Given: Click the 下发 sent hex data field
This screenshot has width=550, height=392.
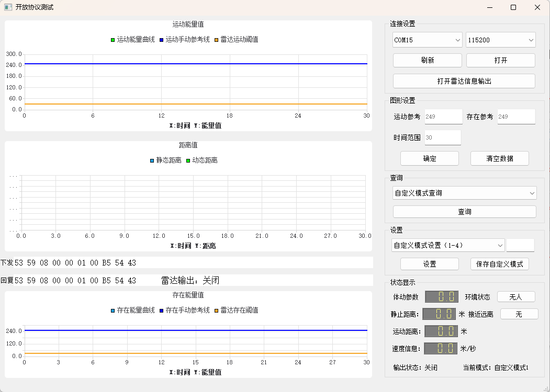Looking at the screenshot, I should coord(193,263).
